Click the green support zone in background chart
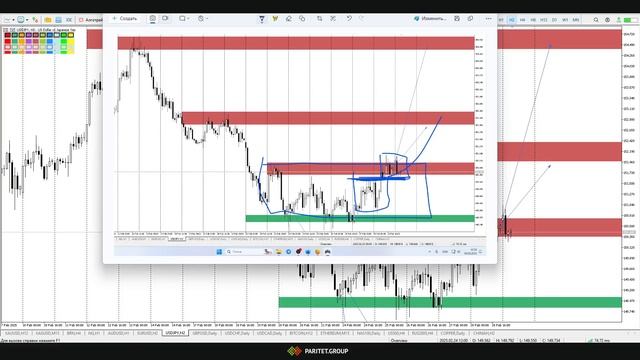 450,302
